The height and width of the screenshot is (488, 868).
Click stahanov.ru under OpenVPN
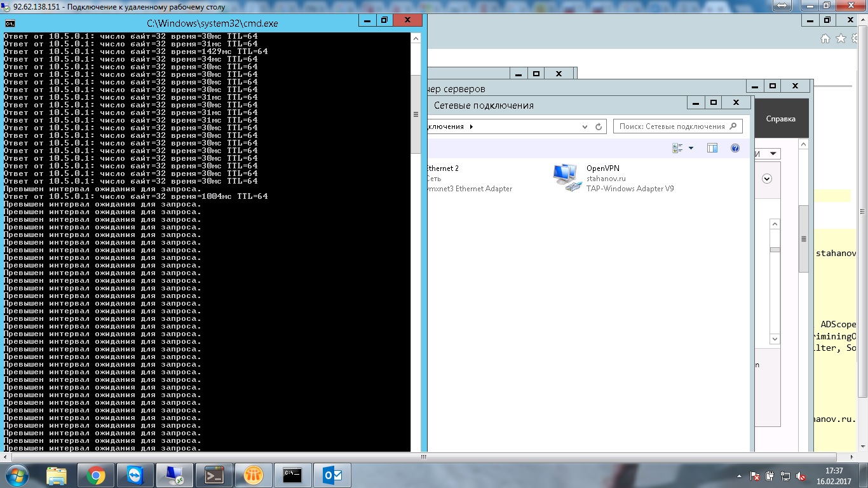[606, 179]
